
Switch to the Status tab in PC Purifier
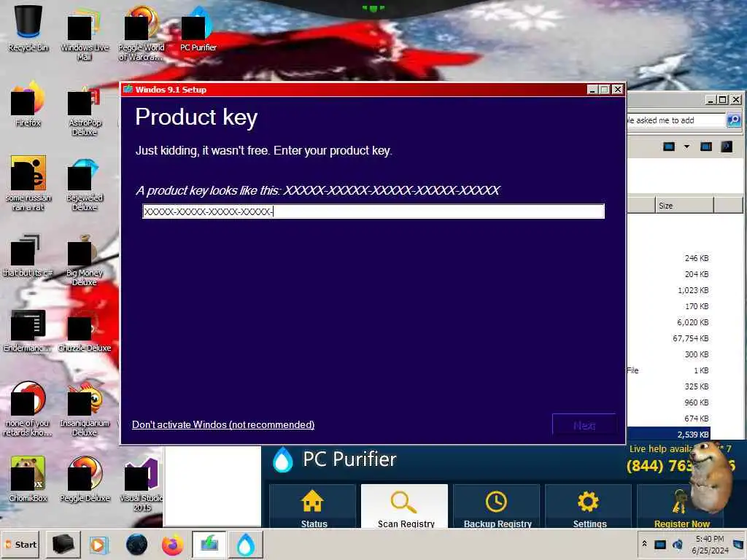[x=313, y=507]
